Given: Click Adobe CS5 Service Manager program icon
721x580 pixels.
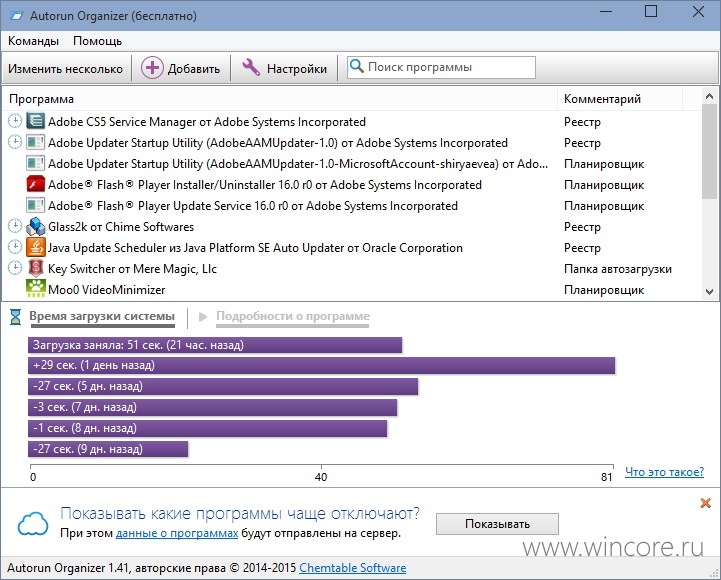Looking at the screenshot, I should (35, 121).
